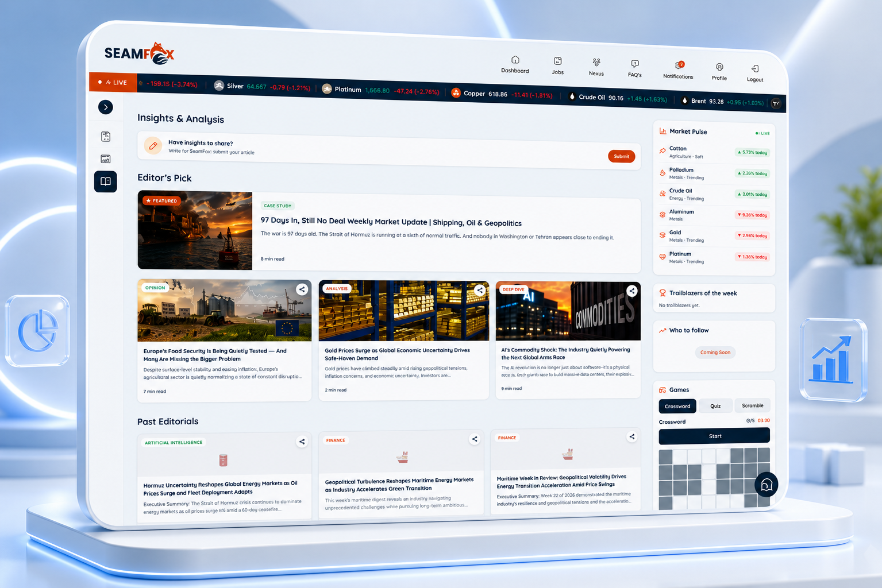Open Aluminum row in Market Pulse
Viewport: 882px width, 588px height.
[x=714, y=215]
